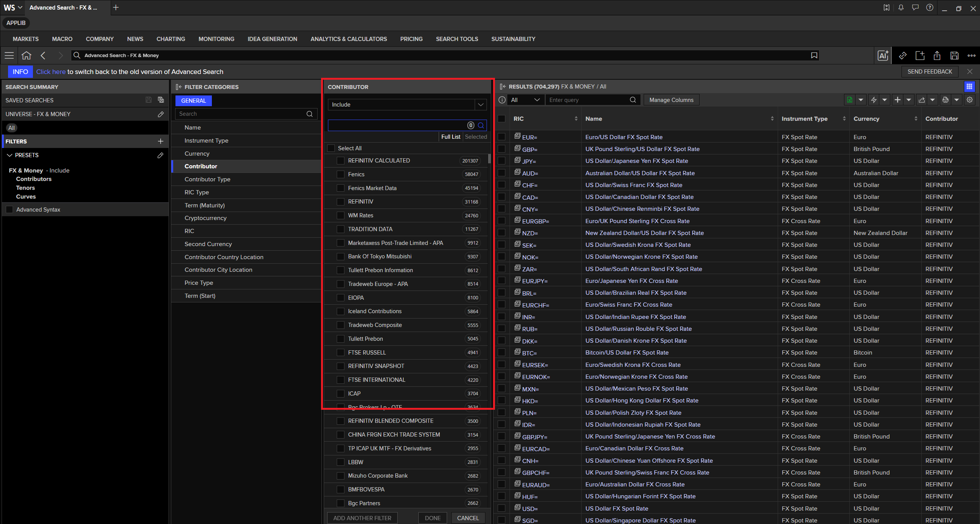The width and height of the screenshot is (980, 524).
Task: Open the help question mark icon
Action: 930,8
